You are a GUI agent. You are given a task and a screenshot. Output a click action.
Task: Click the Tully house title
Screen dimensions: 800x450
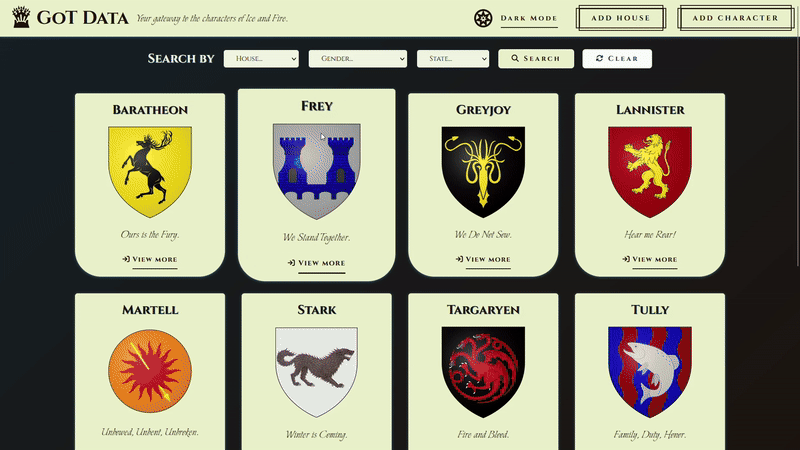(650, 310)
